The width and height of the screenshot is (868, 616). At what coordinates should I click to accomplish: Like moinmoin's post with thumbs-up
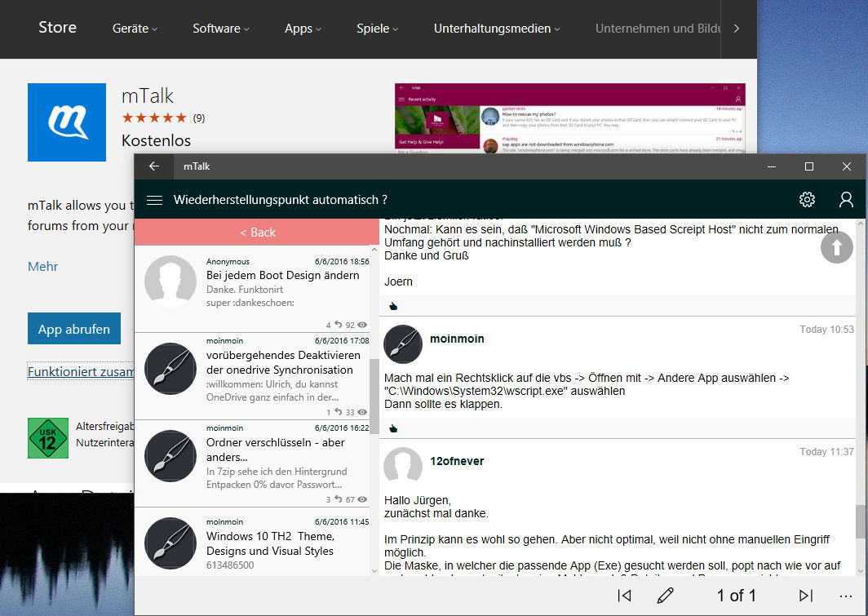(x=393, y=428)
